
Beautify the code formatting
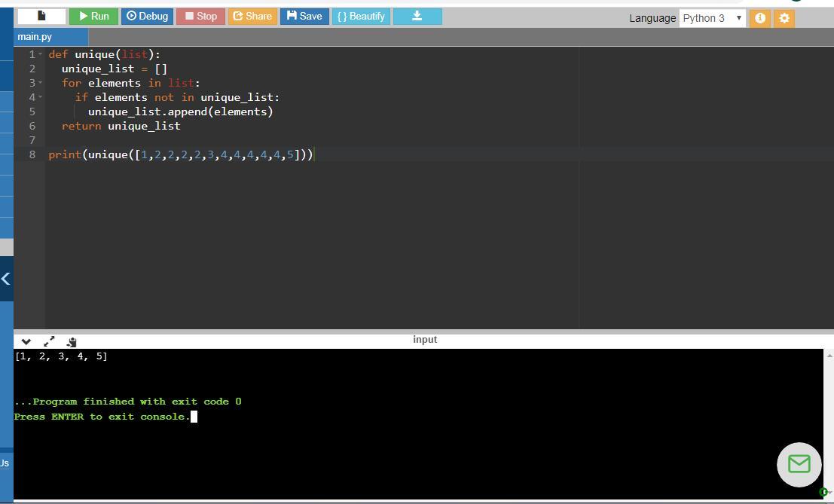(x=361, y=16)
